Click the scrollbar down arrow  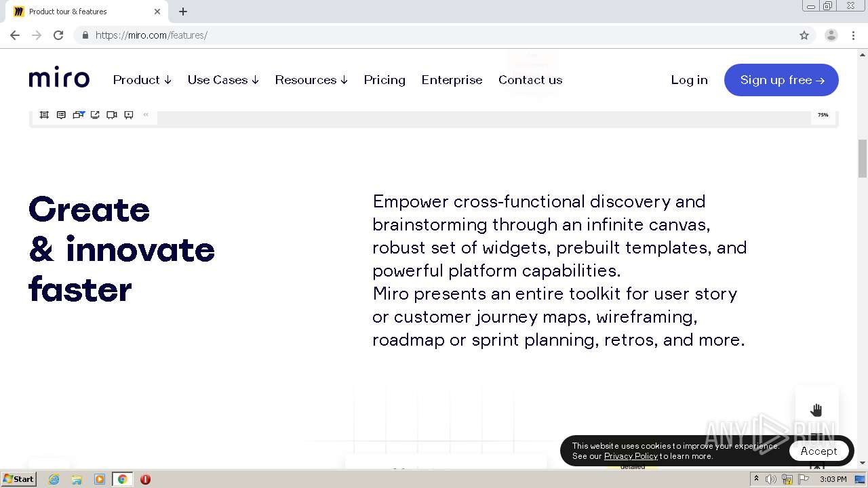tap(863, 463)
